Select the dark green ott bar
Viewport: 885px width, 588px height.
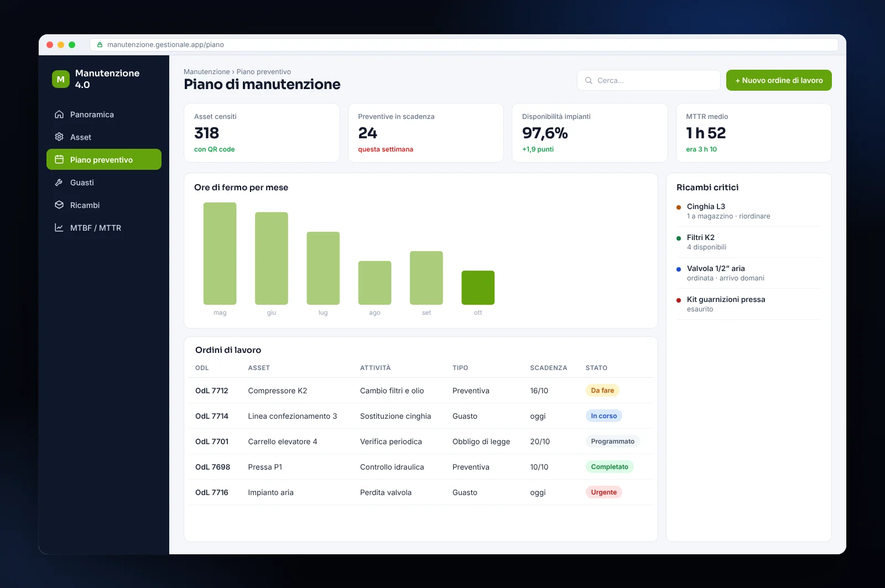coord(478,288)
